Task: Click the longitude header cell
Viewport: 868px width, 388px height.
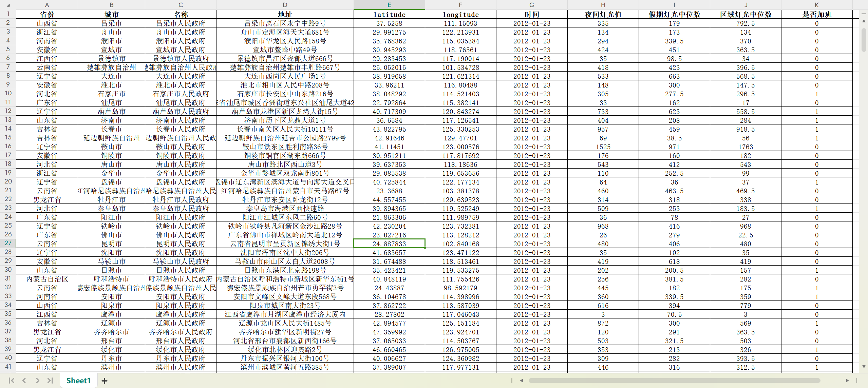Action: point(460,14)
